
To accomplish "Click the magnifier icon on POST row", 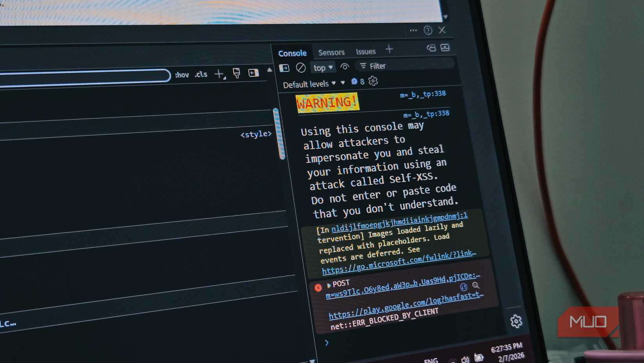I will coord(475,286).
